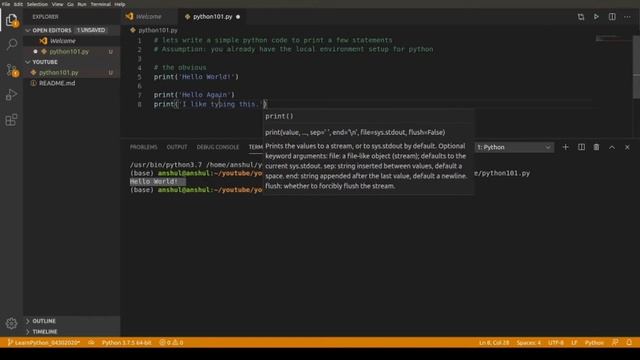The height and width of the screenshot is (360, 640).
Task: Click the Ln 8, Col 28 cursor position indicator
Action: pyautogui.click(x=494, y=342)
